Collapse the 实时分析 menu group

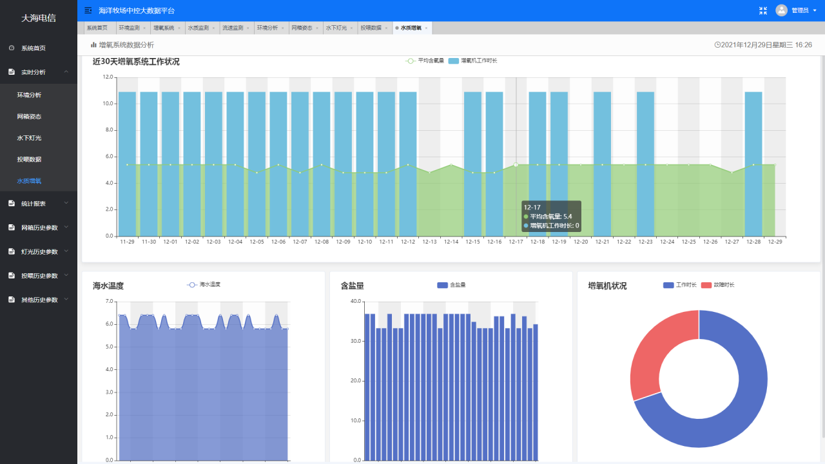66,72
